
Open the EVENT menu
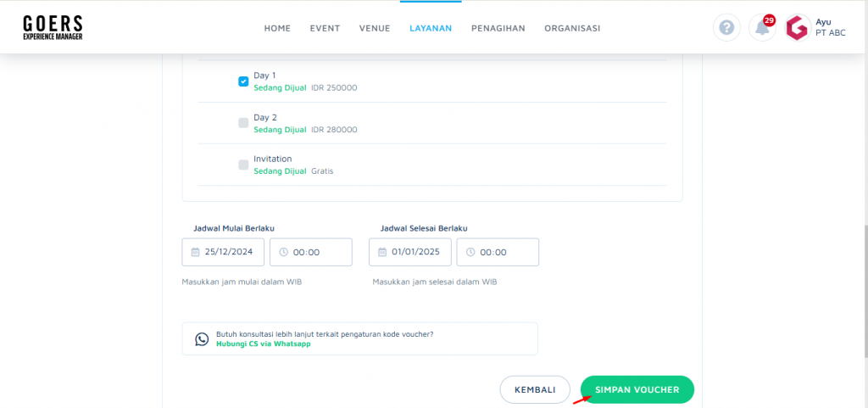coord(325,28)
